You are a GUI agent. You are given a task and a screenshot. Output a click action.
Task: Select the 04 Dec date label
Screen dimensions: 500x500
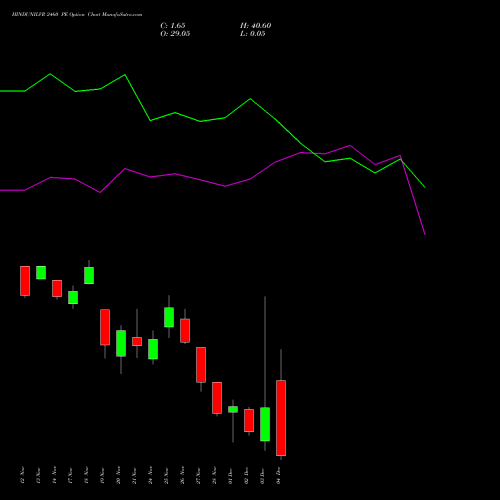278,475
